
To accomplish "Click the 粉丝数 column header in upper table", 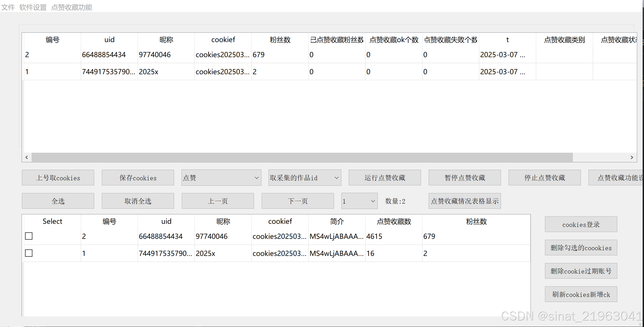I will coord(280,40).
